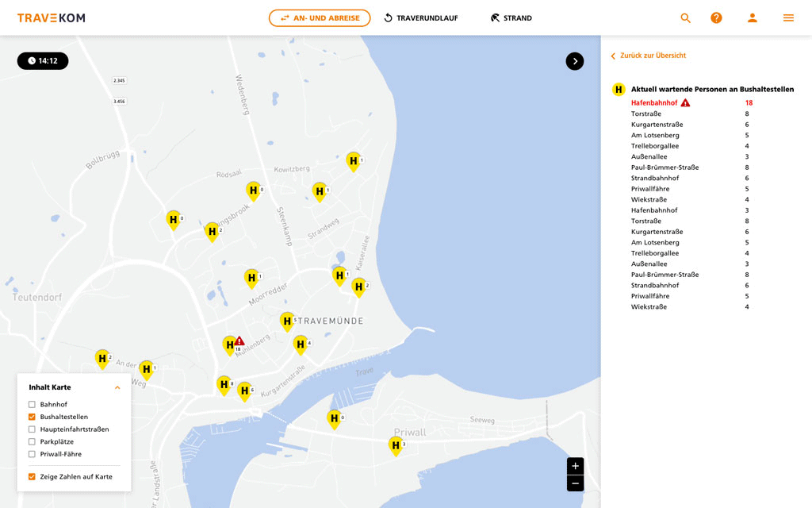
Task: Collapse side panel with black arrow button
Action: pos(575,61)
